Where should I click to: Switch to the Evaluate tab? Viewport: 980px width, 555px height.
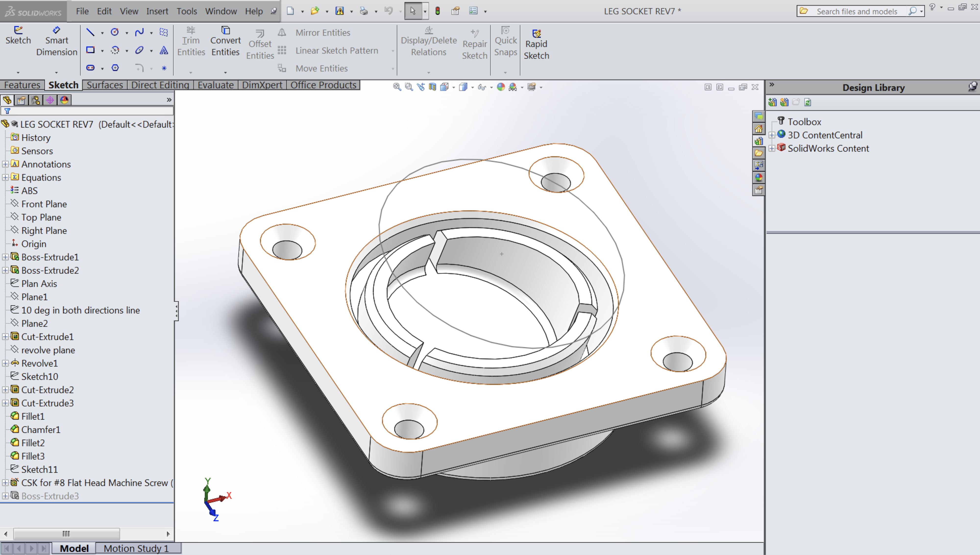215,85
